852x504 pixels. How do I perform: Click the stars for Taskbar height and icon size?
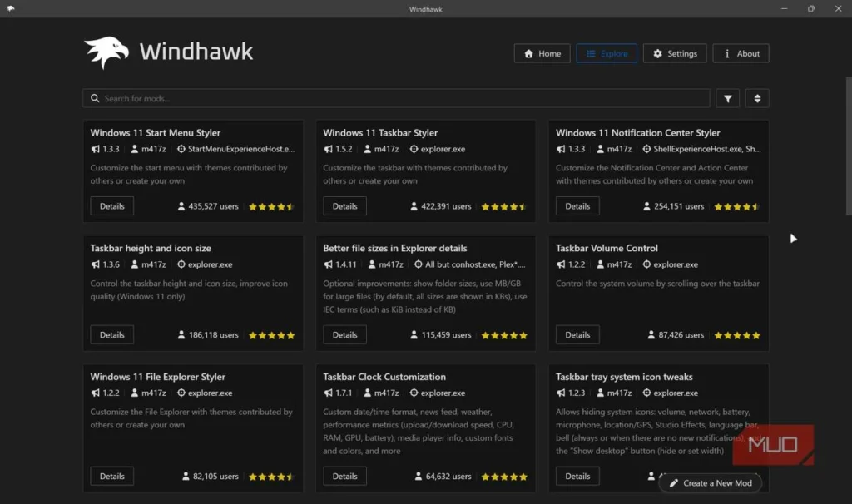pyautogui.click(x=271, y=335)
